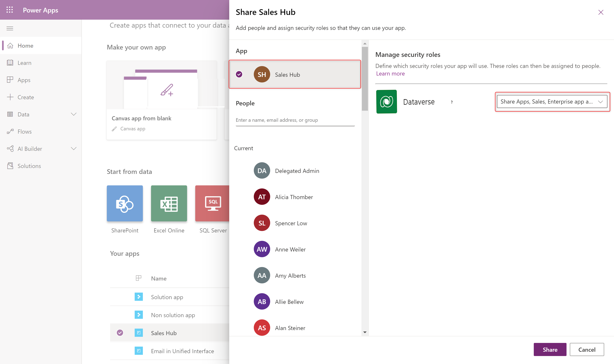The image size is (614, 364).
Task: Select the AI Builder icon
Action: pos(10,149)
